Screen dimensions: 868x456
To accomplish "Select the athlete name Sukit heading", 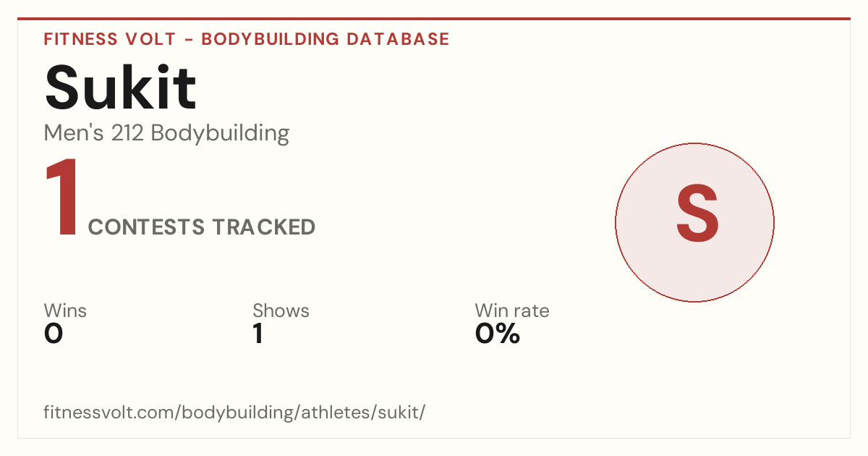I will tap(120, 86).
